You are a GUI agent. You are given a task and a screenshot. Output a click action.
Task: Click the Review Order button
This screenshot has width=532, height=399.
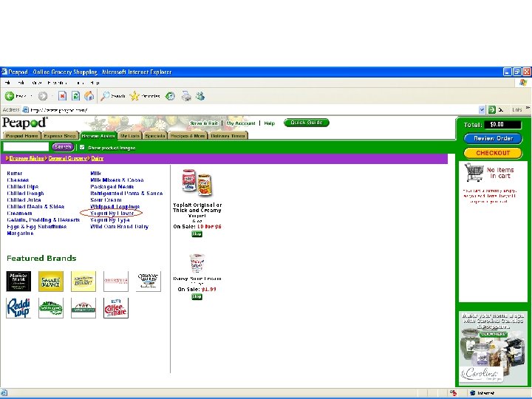[493, 138]
